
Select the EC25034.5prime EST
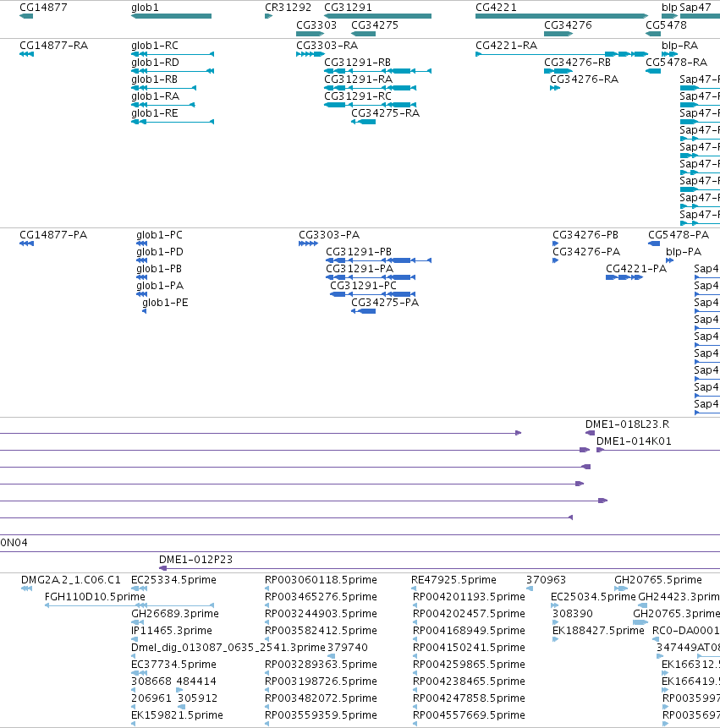[x=555, y=605]
